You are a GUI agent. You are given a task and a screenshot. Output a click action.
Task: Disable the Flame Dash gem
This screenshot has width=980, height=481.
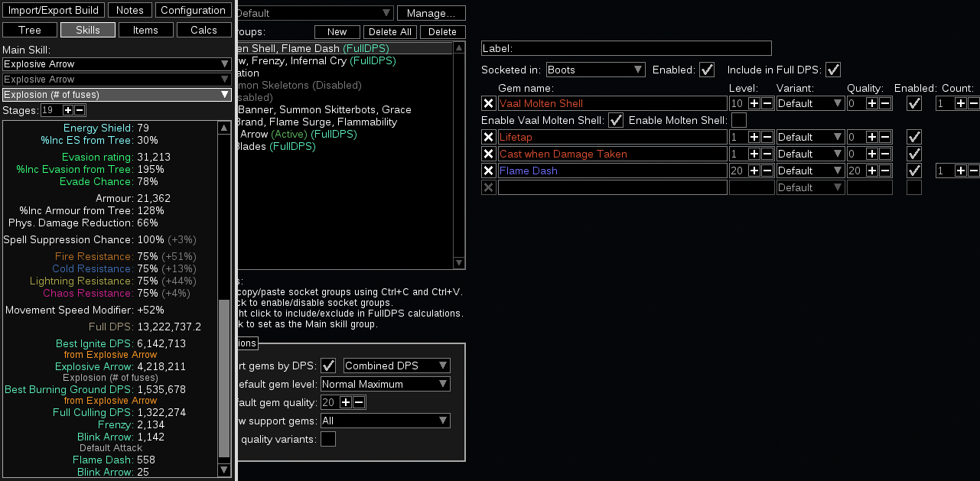[913, 170]
